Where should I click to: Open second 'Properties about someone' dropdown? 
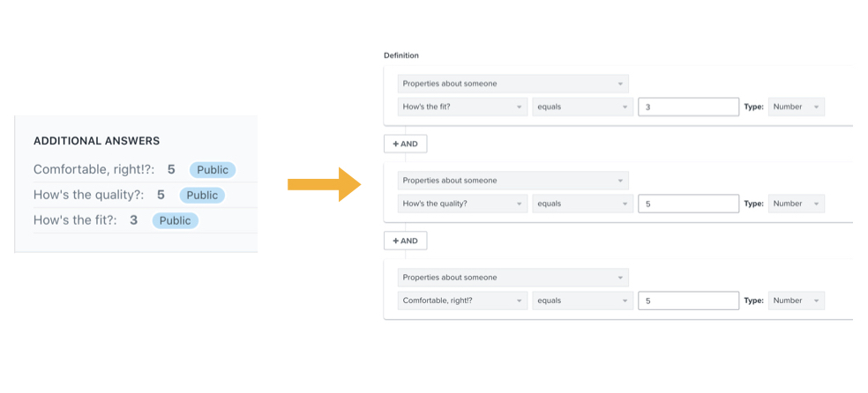pos(513,181)
